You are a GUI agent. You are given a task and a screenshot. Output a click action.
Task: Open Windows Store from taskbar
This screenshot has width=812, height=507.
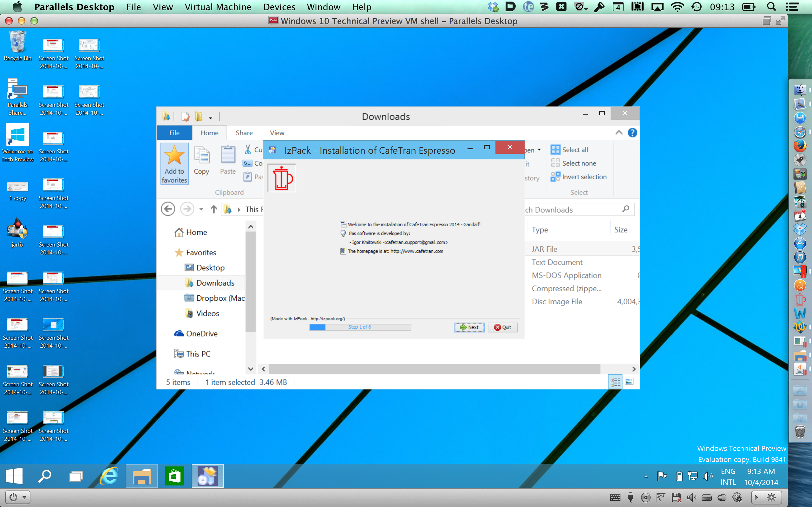pyautogui.click(x=174, y=476)
